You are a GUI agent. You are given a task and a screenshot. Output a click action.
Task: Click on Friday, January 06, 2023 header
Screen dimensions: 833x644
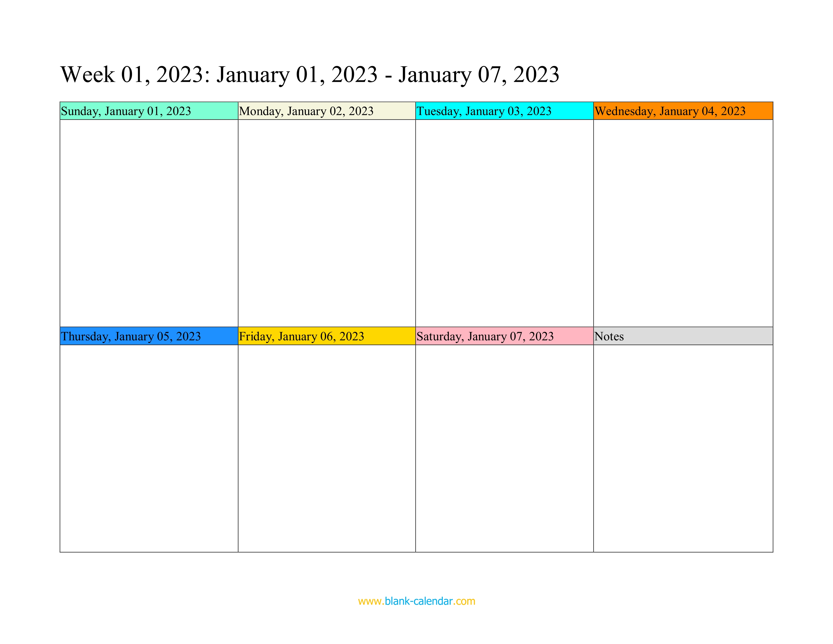(x=327, y=336)
